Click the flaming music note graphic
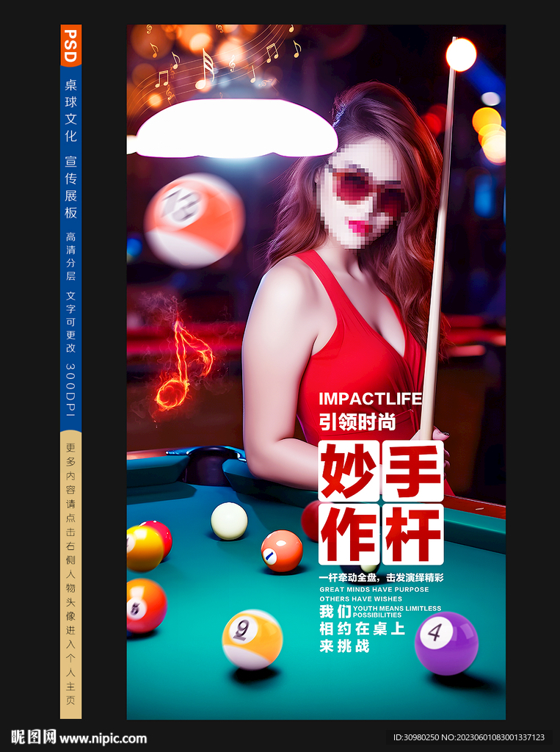This screenshot has width=560, height=752. [183, 364]
